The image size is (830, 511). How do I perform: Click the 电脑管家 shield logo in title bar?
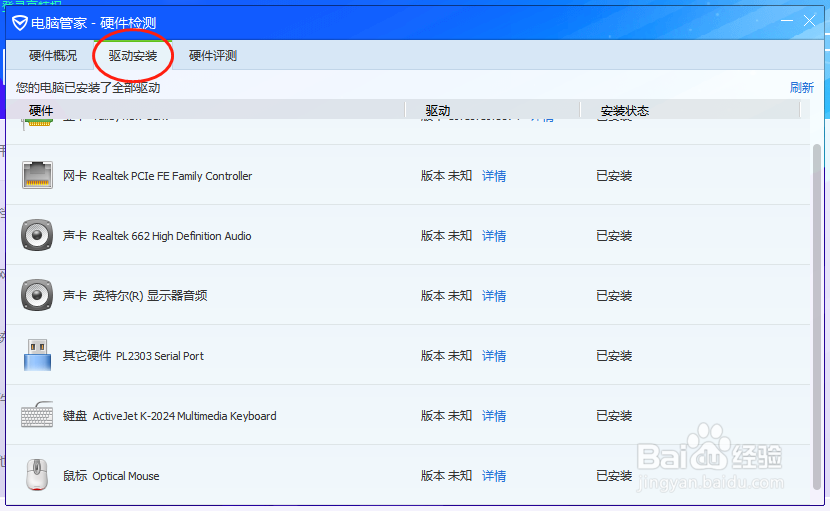click(20, 23)
